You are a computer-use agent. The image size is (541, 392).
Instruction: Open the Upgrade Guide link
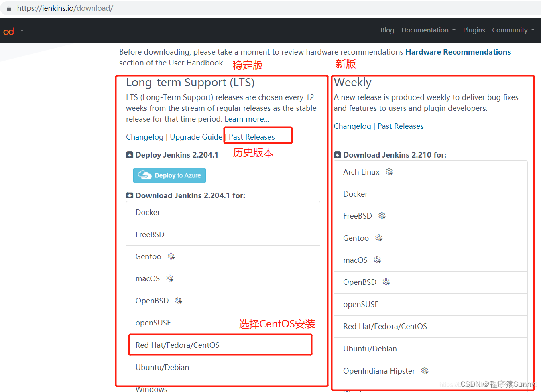[x=196, y=137]
